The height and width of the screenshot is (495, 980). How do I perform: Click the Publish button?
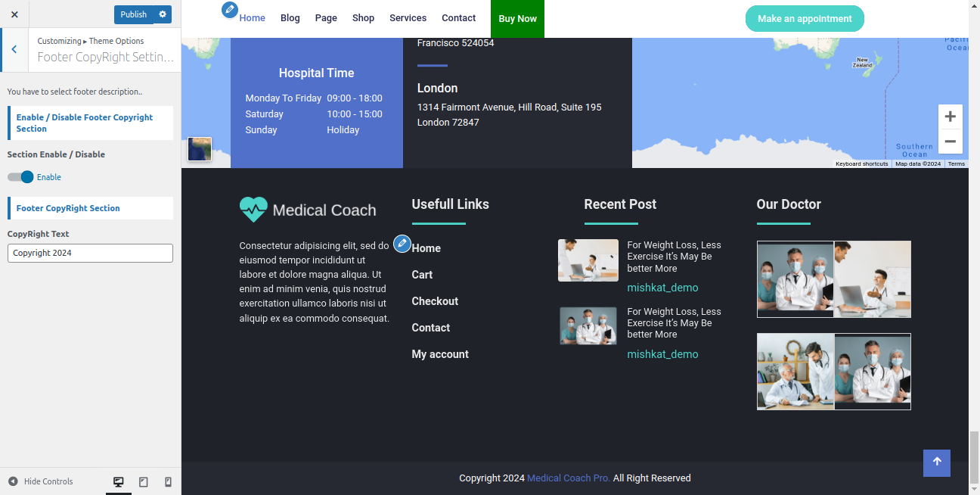[x=133, y=14]
